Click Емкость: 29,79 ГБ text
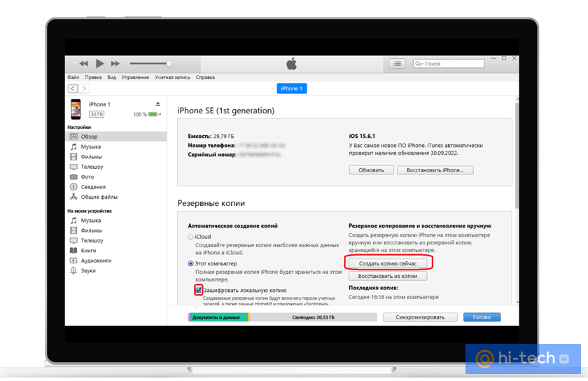Screen dimensions: 588x381 [211, 136]
